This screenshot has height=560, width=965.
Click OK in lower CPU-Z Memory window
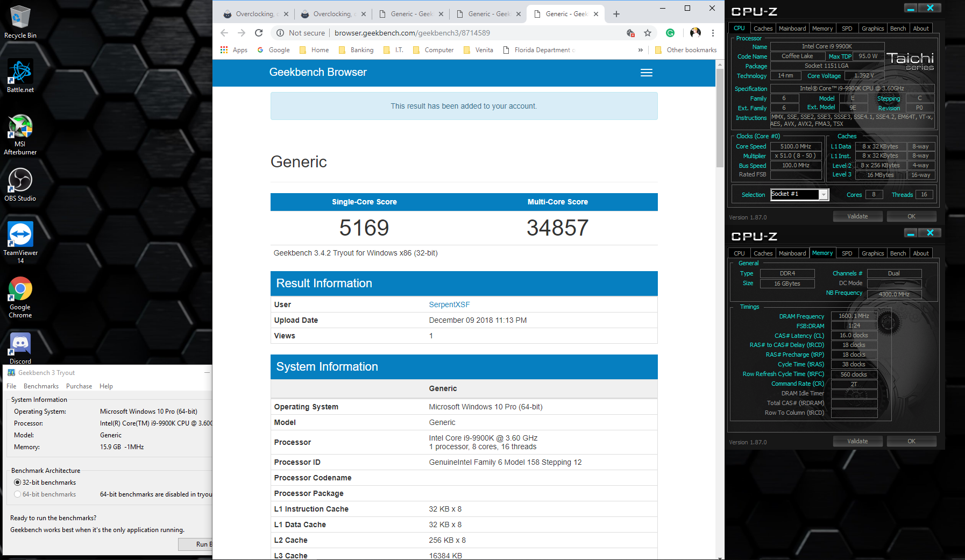click(x=911, y=441)
